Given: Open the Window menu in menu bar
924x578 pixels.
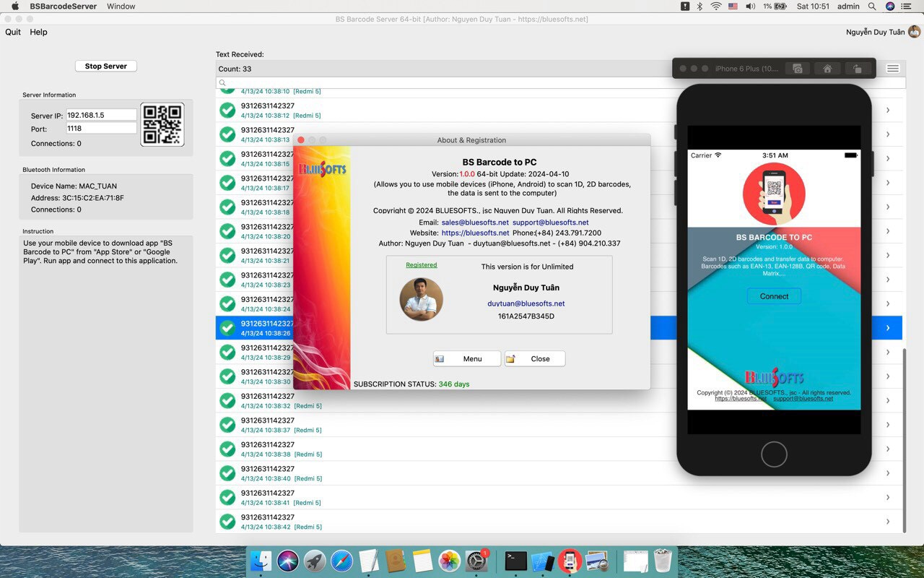Looking at the screenshot, I should click(121, 7).
